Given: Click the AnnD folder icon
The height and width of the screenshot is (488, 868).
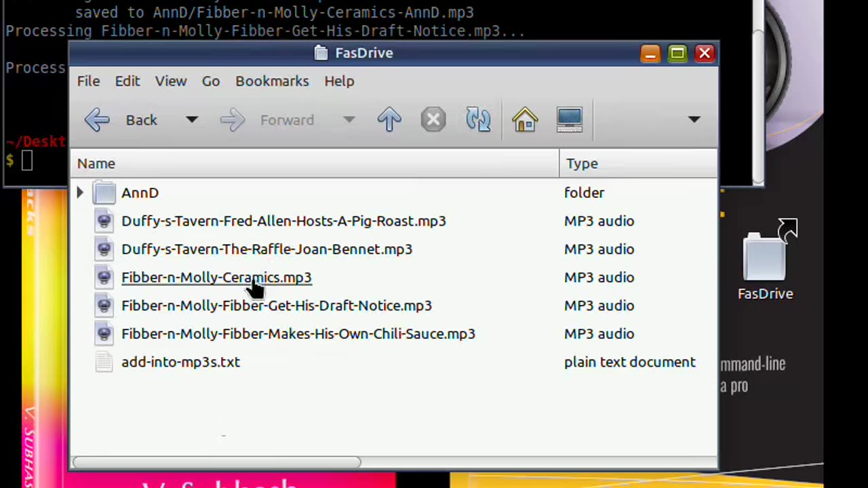Looking at the screenshot, I should click(104, 193).
